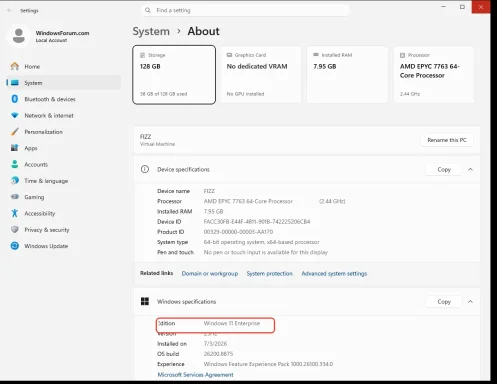The height and width of the screenshot is (384, 497).
Task: Open the System protection link
Action: [x=269, y=273]
